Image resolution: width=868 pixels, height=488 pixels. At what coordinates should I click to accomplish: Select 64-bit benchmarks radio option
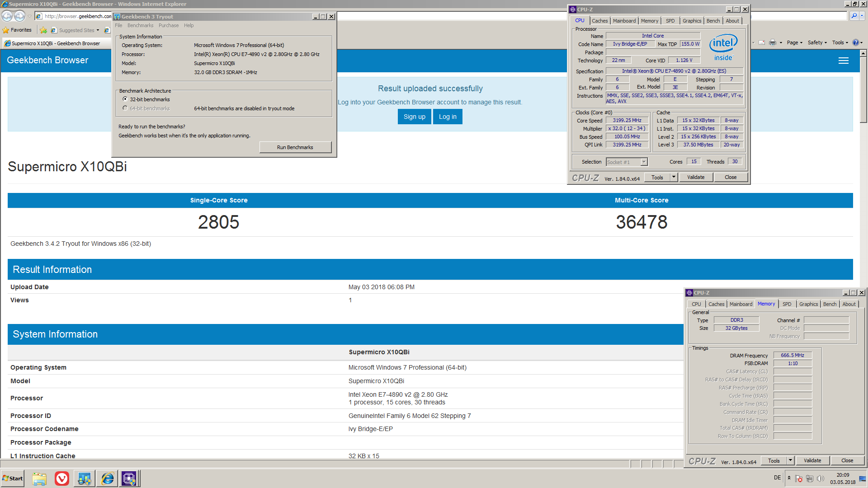click(x=125, y=108)
